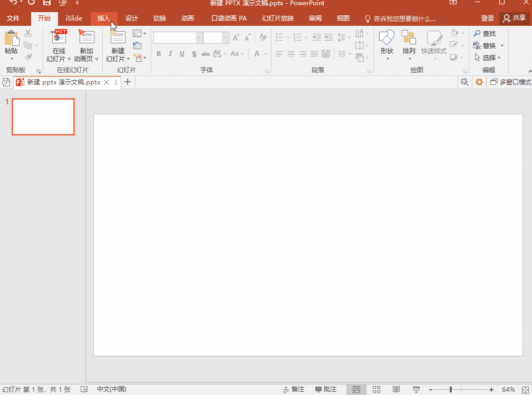The width and height of the screenshot is (532, 395).
Task: Toggle the Notes (备注) pane
Action: (x=293, y=390)
